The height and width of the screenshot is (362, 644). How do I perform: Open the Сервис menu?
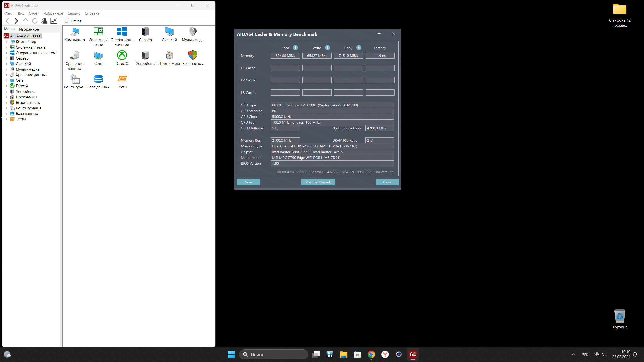click(x=74, y=13)
